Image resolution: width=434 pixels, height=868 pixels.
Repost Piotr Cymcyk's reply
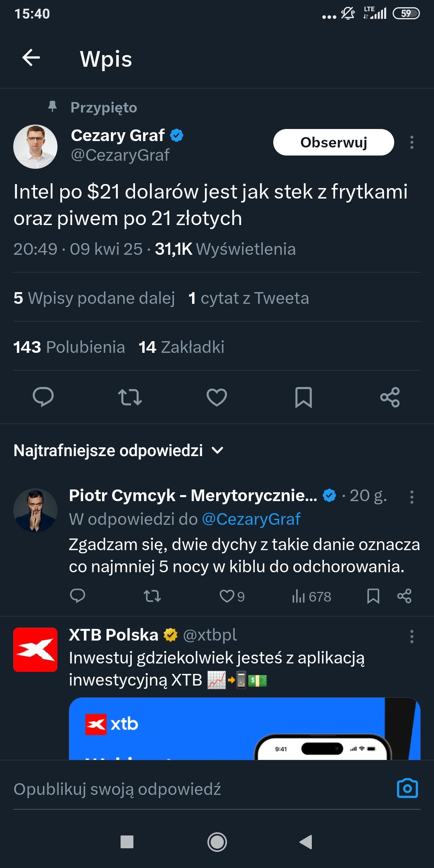point(152,596)
